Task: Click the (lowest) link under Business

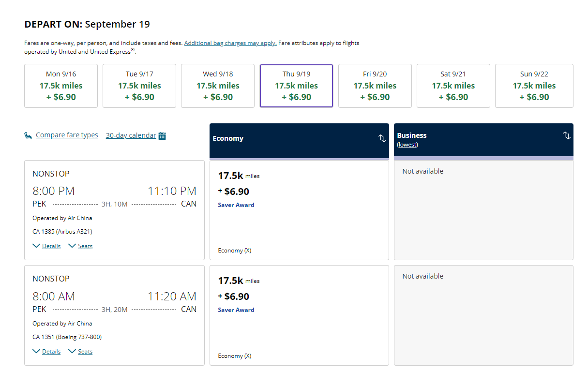Action: click(x=407, y=145)
